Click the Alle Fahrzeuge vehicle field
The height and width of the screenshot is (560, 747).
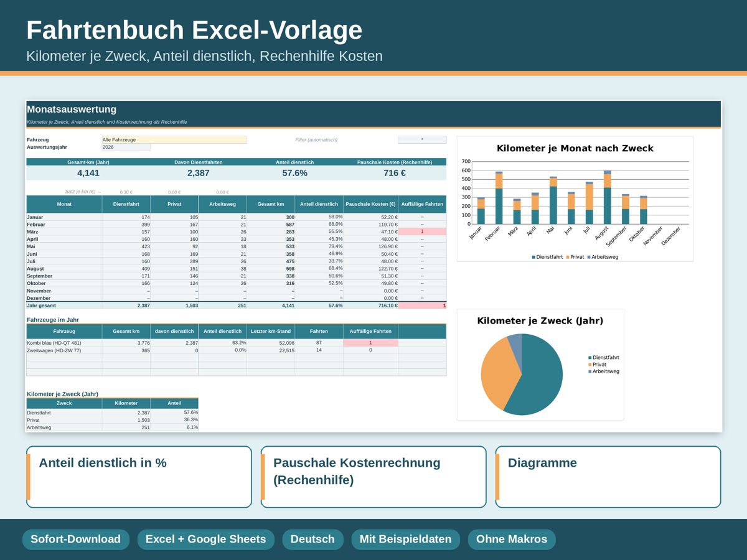[174, 140]
